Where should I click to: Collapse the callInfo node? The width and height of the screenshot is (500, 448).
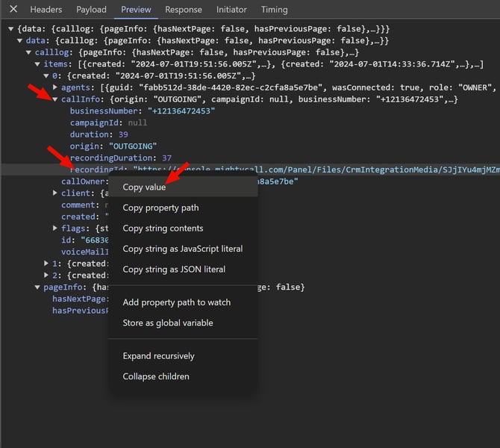[55, 99]
